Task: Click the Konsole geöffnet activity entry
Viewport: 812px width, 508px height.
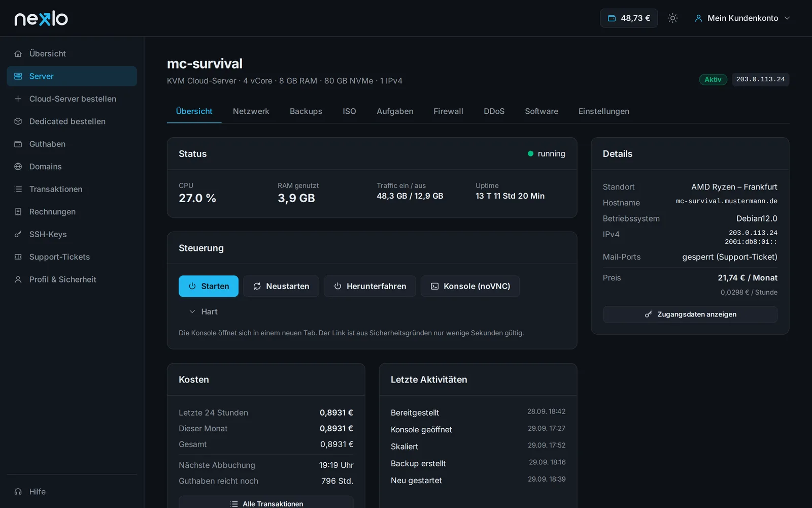Action: pyautogui.click(x=478, y=430)
